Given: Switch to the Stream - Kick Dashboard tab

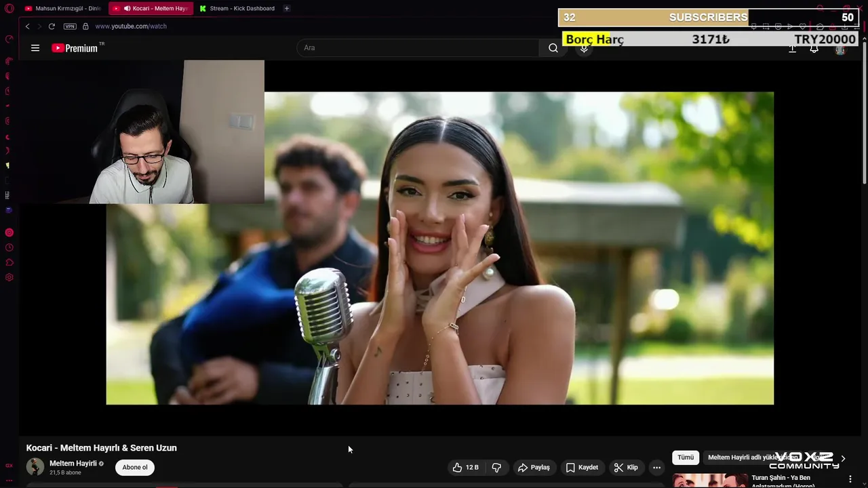Looking at the screenshot, I should click(237, 8).
